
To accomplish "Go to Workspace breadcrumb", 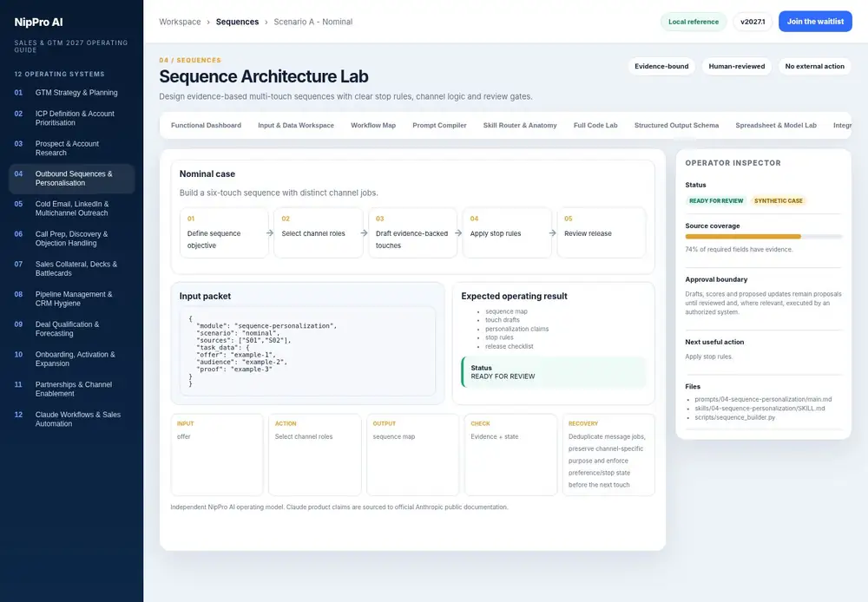I will (180, 22).
